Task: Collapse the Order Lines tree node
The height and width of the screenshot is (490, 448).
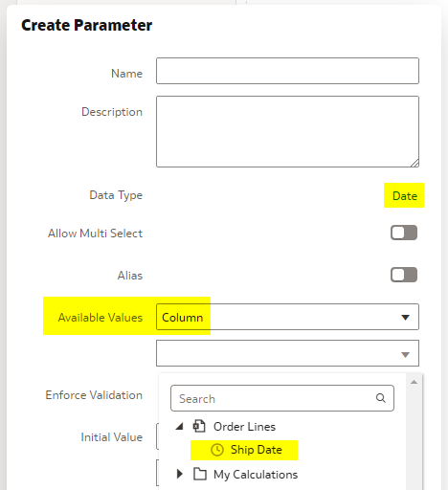Action: pyautogui.click(x=180, y=426)
